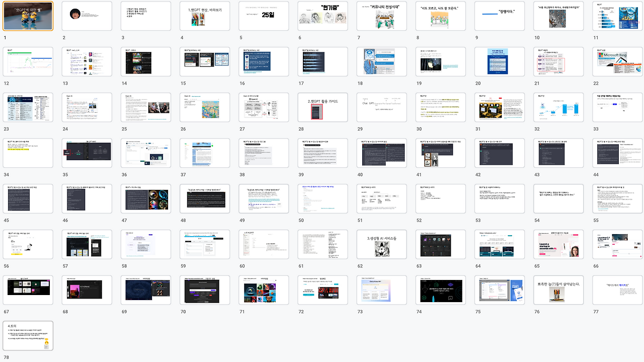This screenshot has height=362, width=644.
Task: Select slide 1 title thumbnail with minions
Action: pyautogui.click(x=28, y=16)
